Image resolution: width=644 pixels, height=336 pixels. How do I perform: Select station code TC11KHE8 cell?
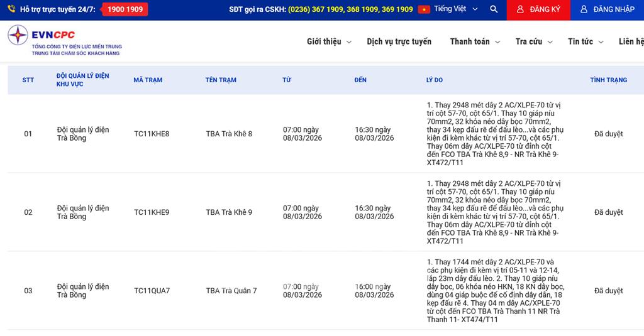(152, 134)
